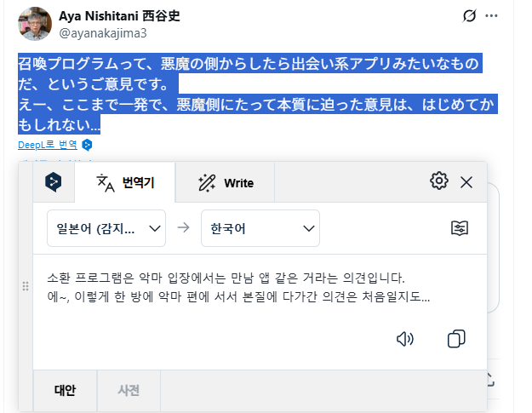Click the 'DeepL로 번역' link
The height and width of the screenshot is (413, 532).
[x=49, y=145]
